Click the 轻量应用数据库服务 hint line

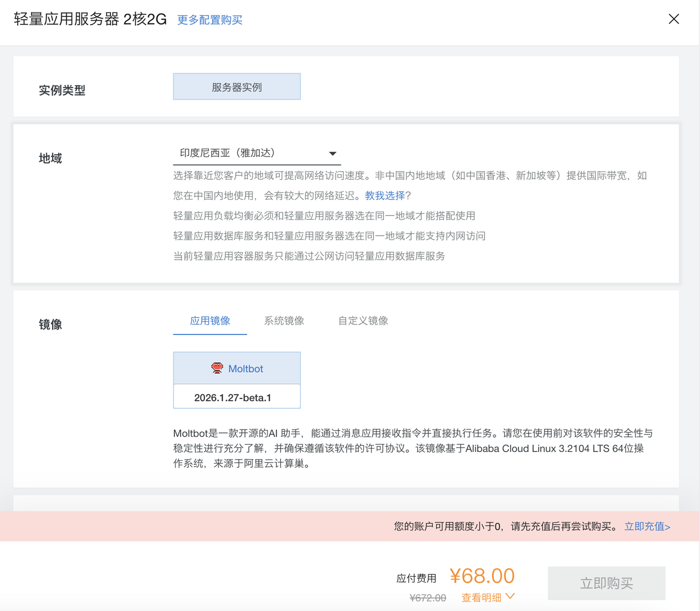(x=329, y=236)
